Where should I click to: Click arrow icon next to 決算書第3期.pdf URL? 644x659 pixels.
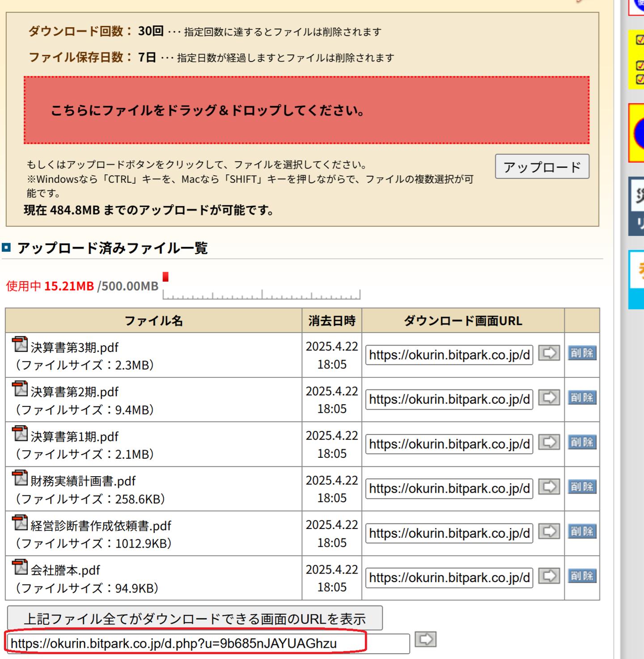(x=549, y=353)
